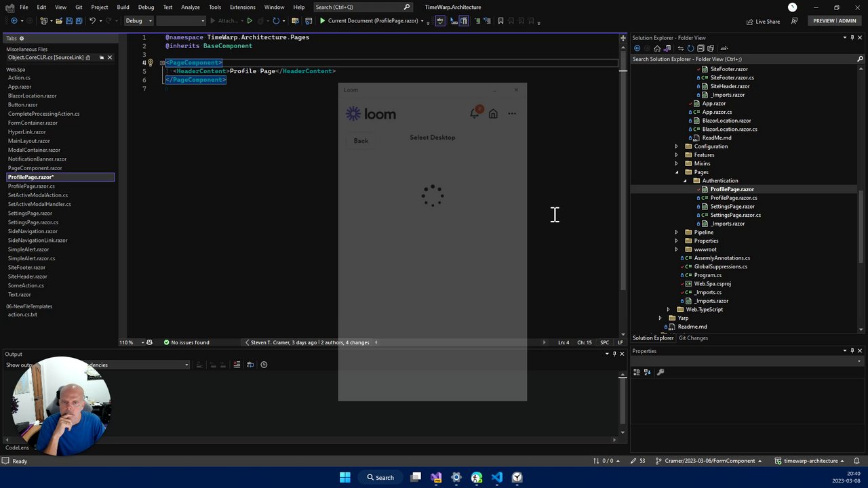
Task: Click the Loom home icon
Action: coord(493,114)
